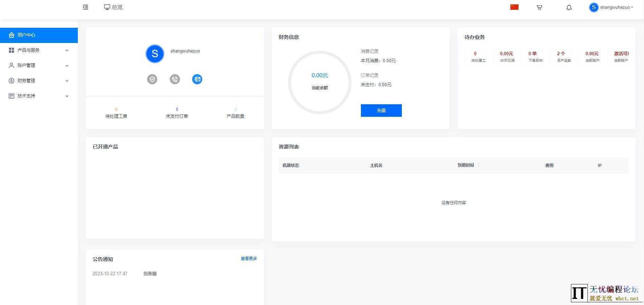Expand the 账户管理 sidebar menu

pos(39,65)
